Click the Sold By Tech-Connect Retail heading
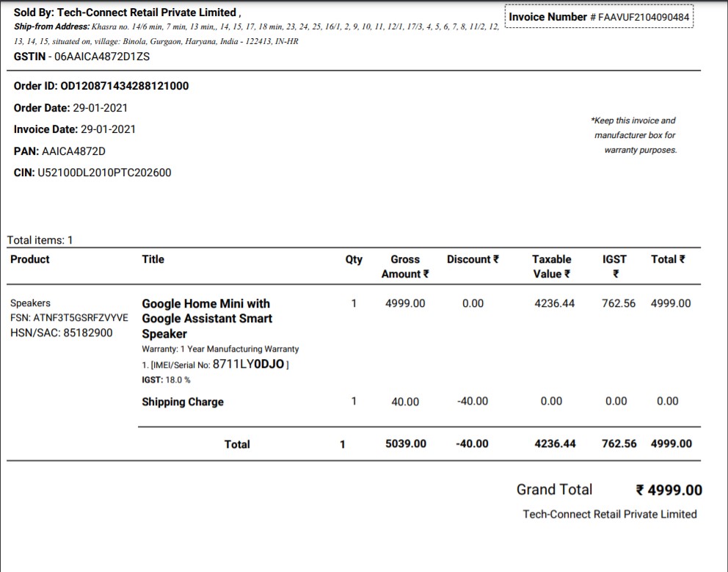This screenshot has height=572, width=728. pos(126,12)
